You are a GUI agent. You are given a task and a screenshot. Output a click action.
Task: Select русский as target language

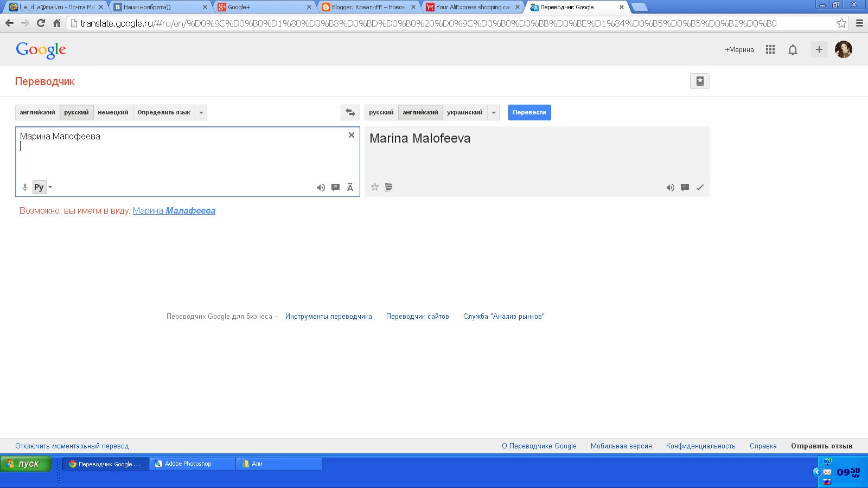pyautogui.click(x=381, y=112)
